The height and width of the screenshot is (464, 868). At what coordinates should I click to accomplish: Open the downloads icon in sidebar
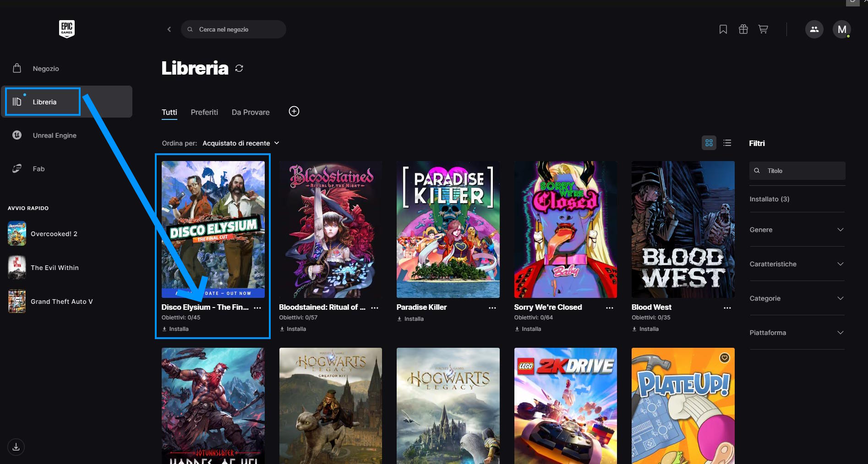pos(16,447)
